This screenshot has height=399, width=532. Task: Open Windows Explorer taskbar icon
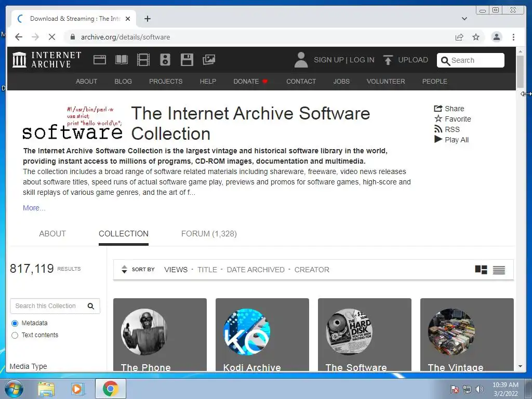(46, 389)
